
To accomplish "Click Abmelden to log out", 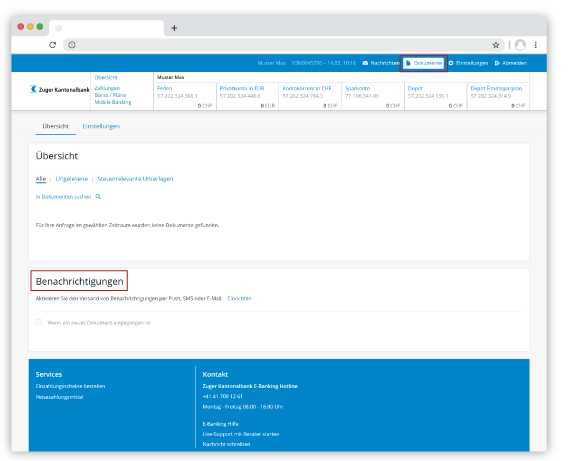I will click(511, 63).
